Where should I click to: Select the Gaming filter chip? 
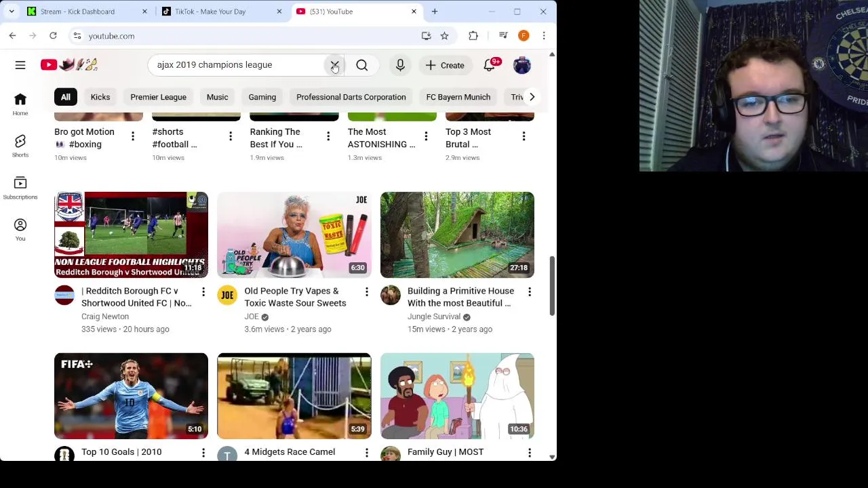(262, 97)
